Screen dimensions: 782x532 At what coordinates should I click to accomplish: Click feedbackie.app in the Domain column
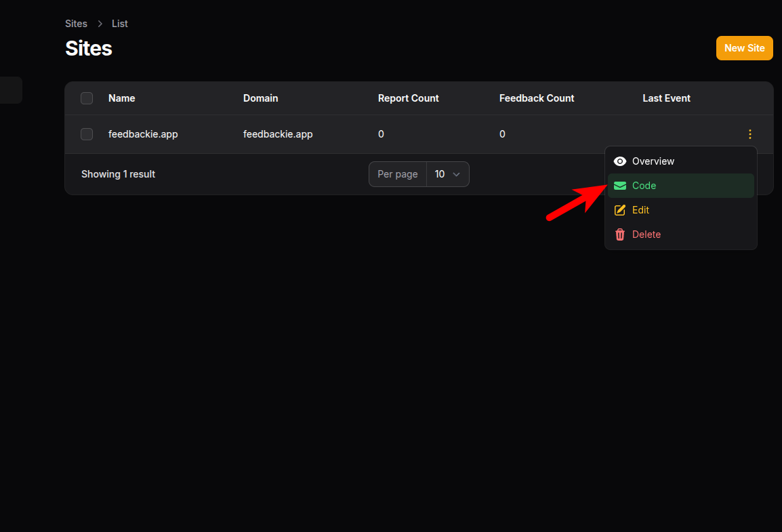coord(278,134)
